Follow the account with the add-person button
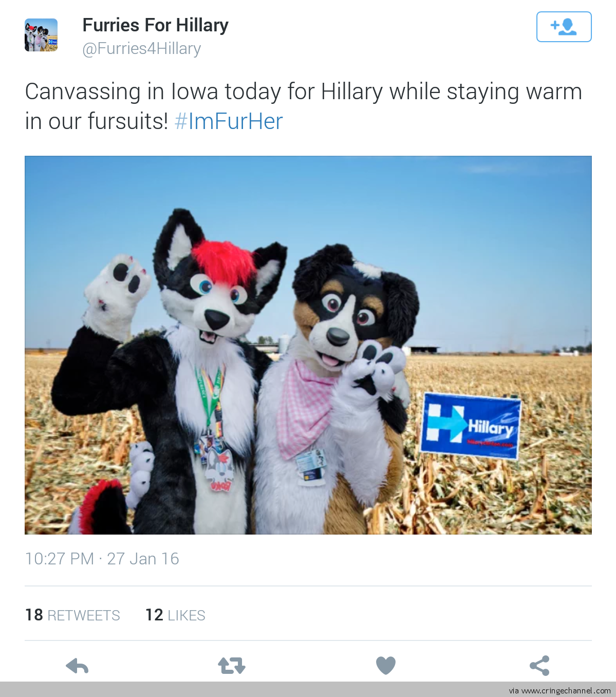 tap(564, 27)
